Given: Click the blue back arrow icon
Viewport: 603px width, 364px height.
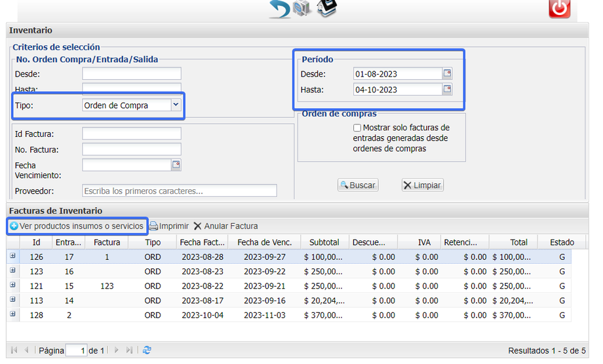Looking at the screenshot, I should click(x=280, y=9).
